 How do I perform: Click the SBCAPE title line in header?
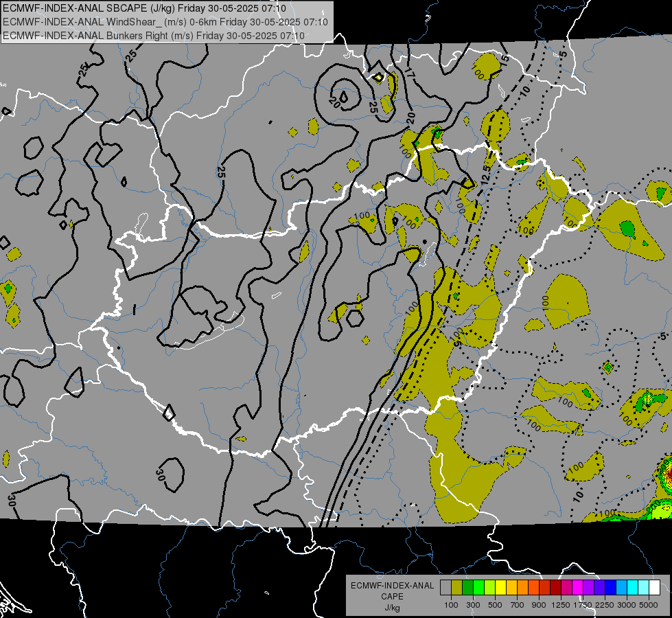tap(144, 8)
